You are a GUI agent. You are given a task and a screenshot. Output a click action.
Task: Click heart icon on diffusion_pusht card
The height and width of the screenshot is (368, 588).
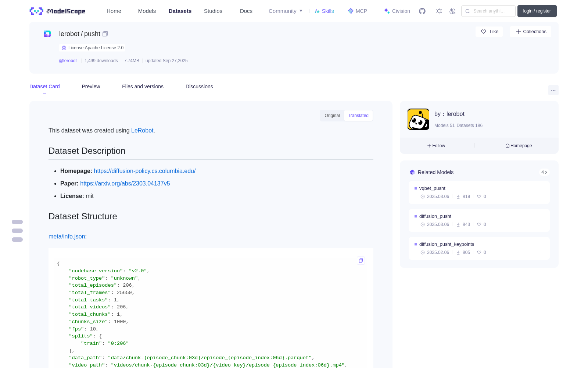coord(479,224)
